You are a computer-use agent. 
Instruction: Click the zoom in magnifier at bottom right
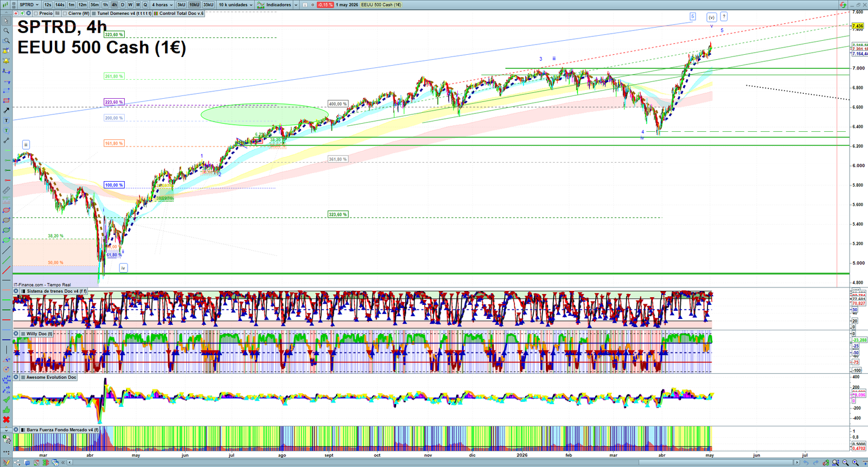[856, 463]
